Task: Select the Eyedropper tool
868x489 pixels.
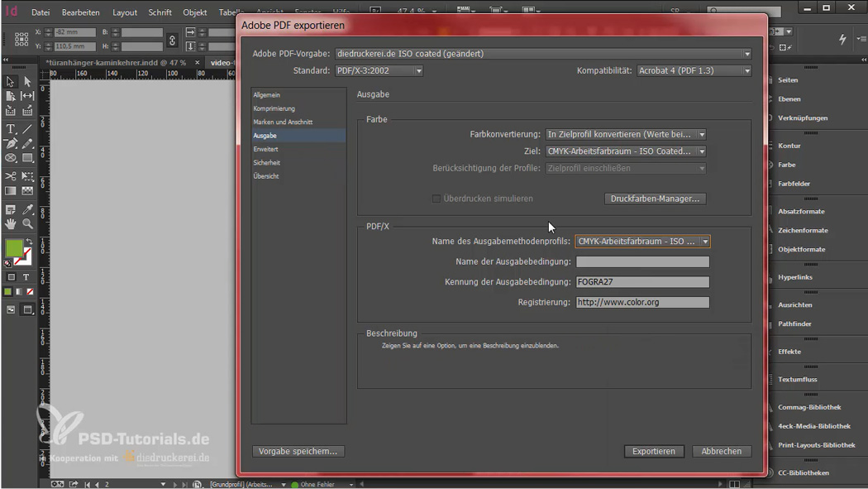Action: click(27, 209)
